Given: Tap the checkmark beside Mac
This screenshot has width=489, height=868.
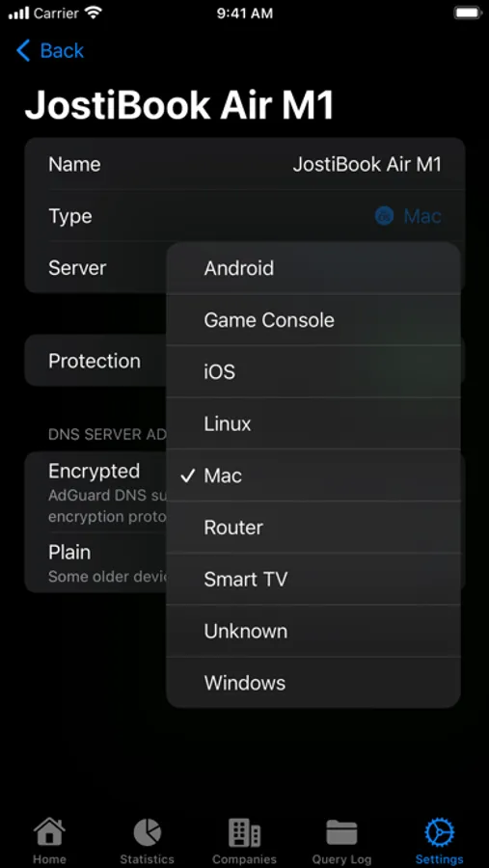Looking at the screenshot, I should [x=188, y=475].
